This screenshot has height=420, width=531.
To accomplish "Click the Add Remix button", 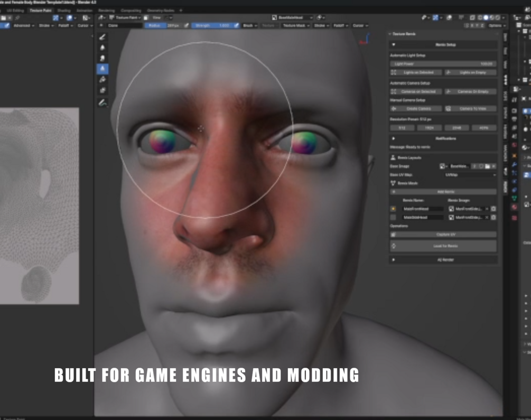I will pos(443,192).
